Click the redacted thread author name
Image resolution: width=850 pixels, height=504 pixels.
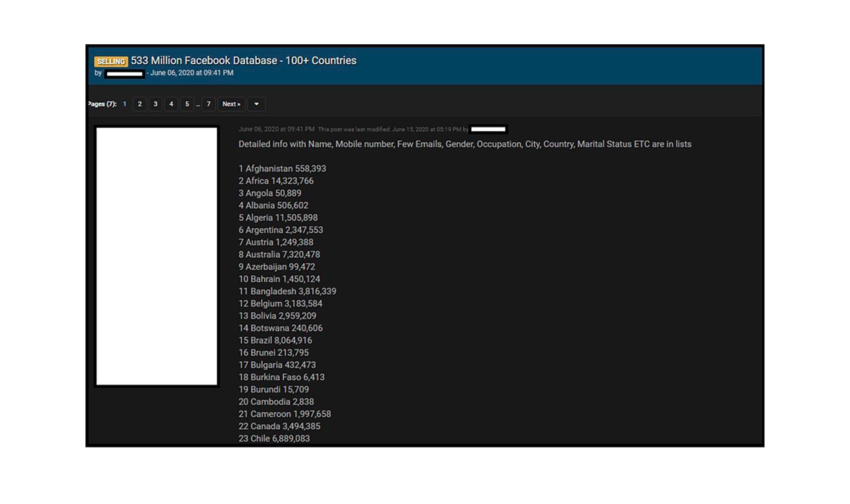(x=125, y=73)
